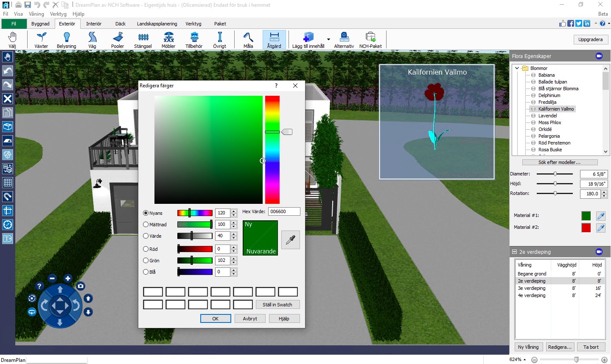
Task: Click the green Material #1 color swatch
Action: 586,216
